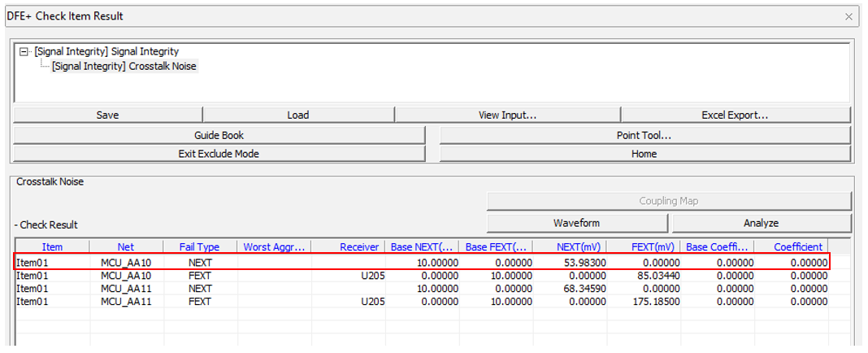Open the Guide Book

(219, 135)
